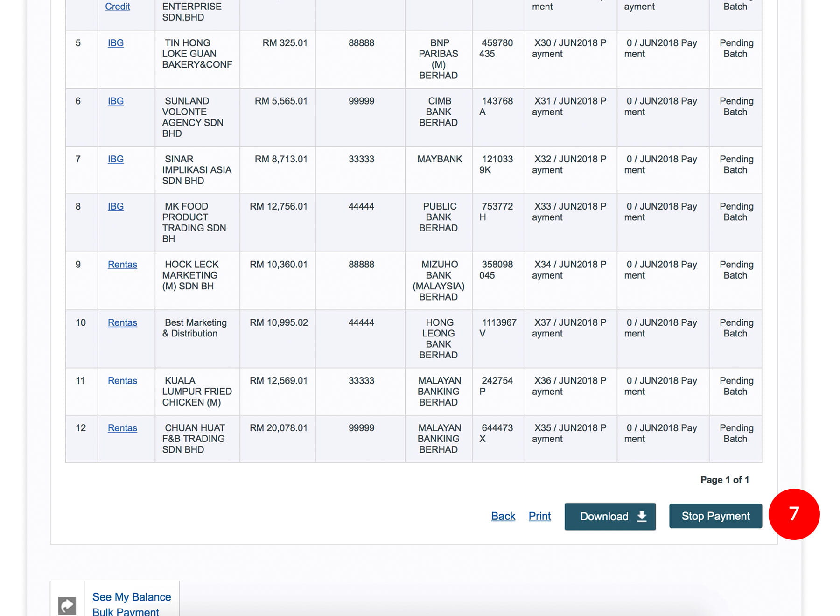The width and height of the screenshot is (840, 616).
Task: Open IBG link for MK FOOD PRODUCT
Action: (116, 206)
